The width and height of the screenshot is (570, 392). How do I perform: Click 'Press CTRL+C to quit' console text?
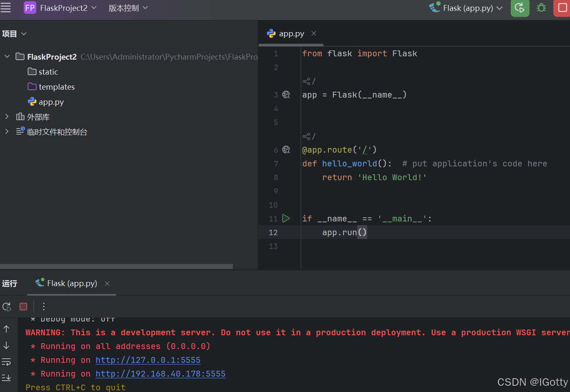click(76, 387)
